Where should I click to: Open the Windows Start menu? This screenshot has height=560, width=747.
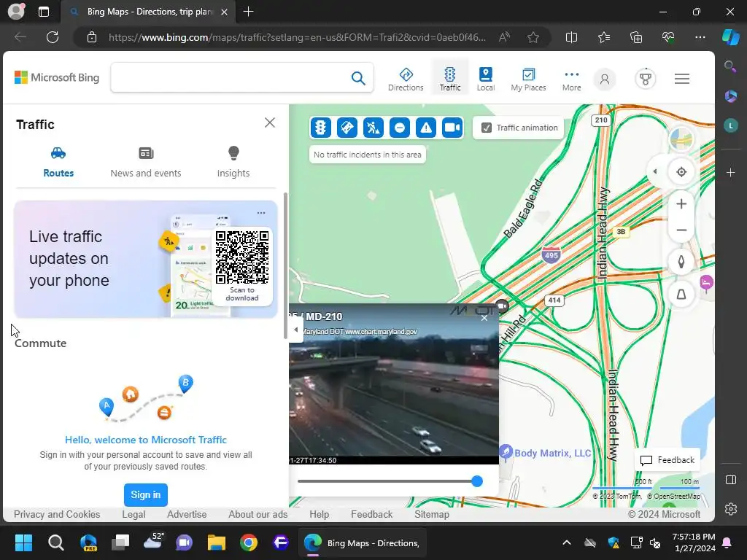(23, 542)
